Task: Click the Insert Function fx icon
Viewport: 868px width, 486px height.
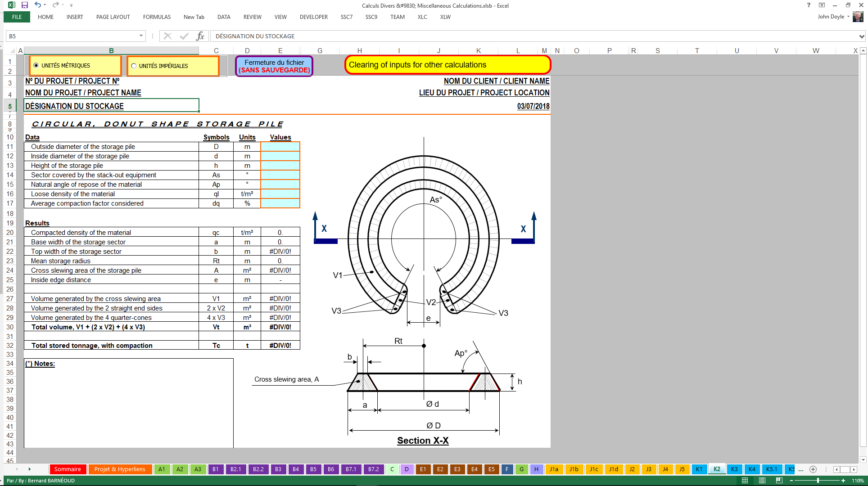Action: (x=200, y=36)
